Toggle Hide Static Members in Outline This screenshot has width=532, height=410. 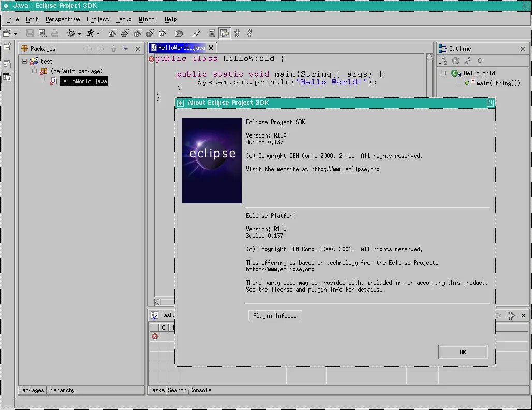[468, 60]
